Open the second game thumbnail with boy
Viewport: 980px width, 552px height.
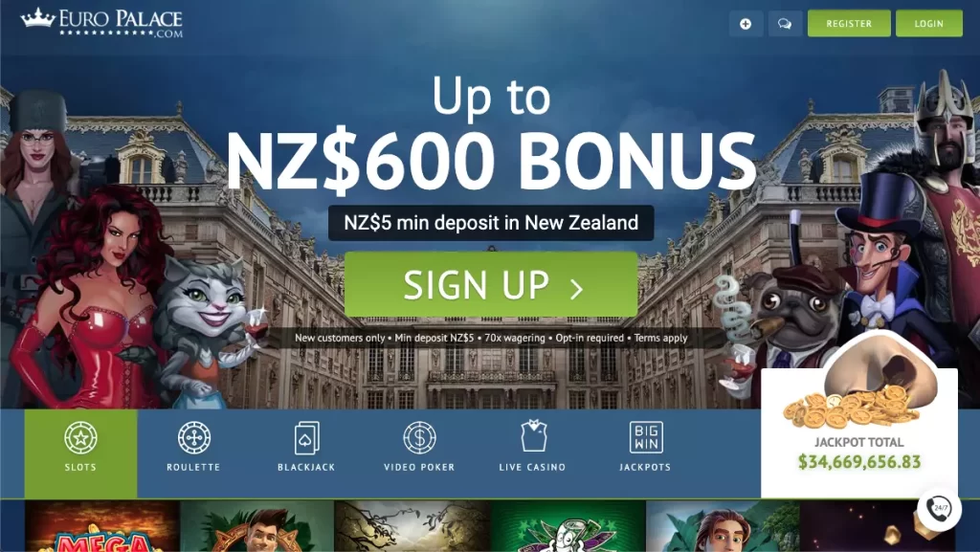(x=257, y=526)
